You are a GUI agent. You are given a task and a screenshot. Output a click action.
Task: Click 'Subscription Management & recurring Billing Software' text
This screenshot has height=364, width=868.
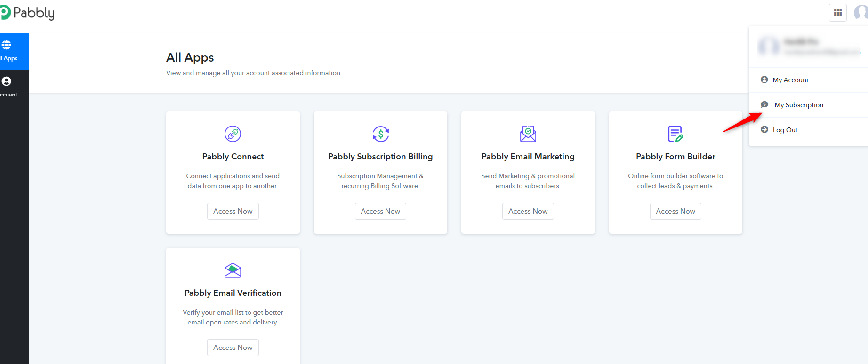380,181
